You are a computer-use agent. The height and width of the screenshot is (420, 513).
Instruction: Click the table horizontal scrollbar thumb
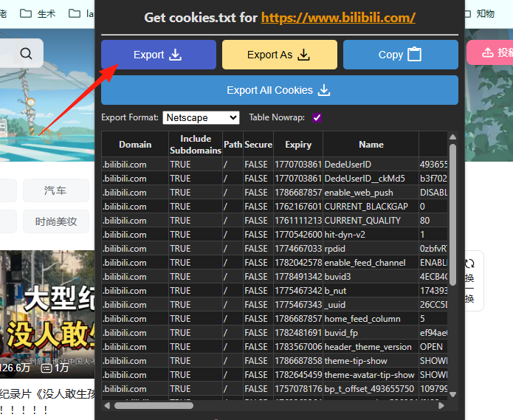pos(154,406)
